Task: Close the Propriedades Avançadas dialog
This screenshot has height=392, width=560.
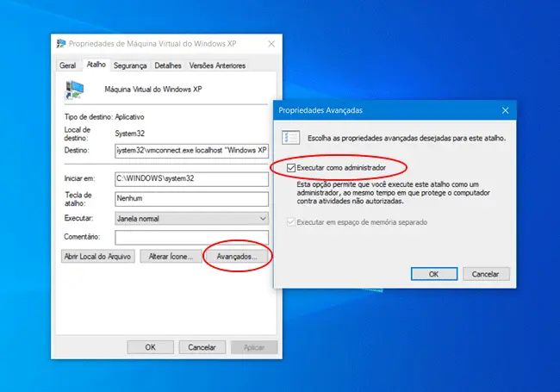Action: (x=505, y=110)
